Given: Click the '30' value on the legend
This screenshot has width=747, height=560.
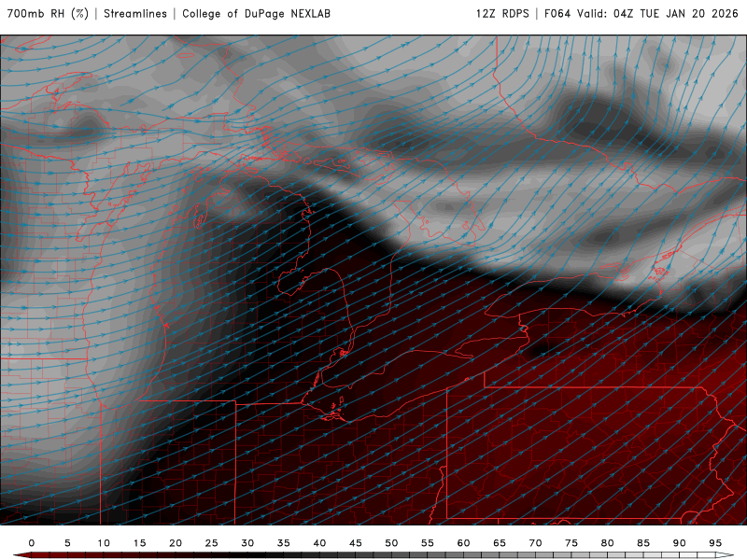Looking at the screenshot, I should (x=247, y=543).
